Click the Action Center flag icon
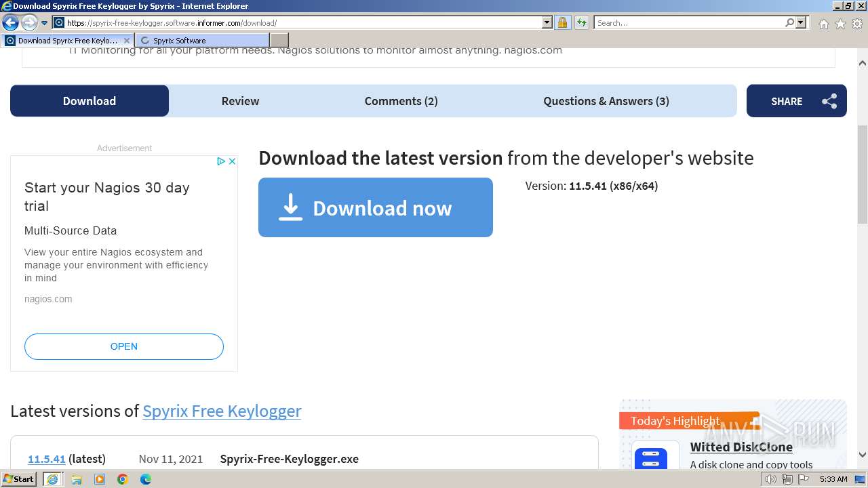868x488 pixels. pos(804,479)
